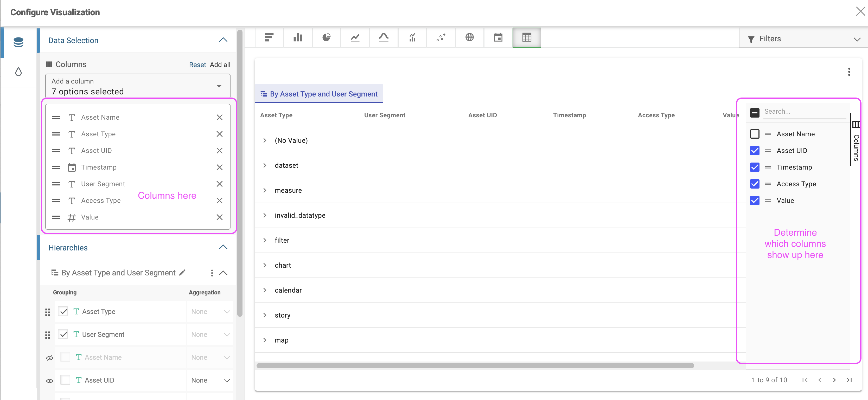Grab drag handle for Asset Type grouping

48,312
